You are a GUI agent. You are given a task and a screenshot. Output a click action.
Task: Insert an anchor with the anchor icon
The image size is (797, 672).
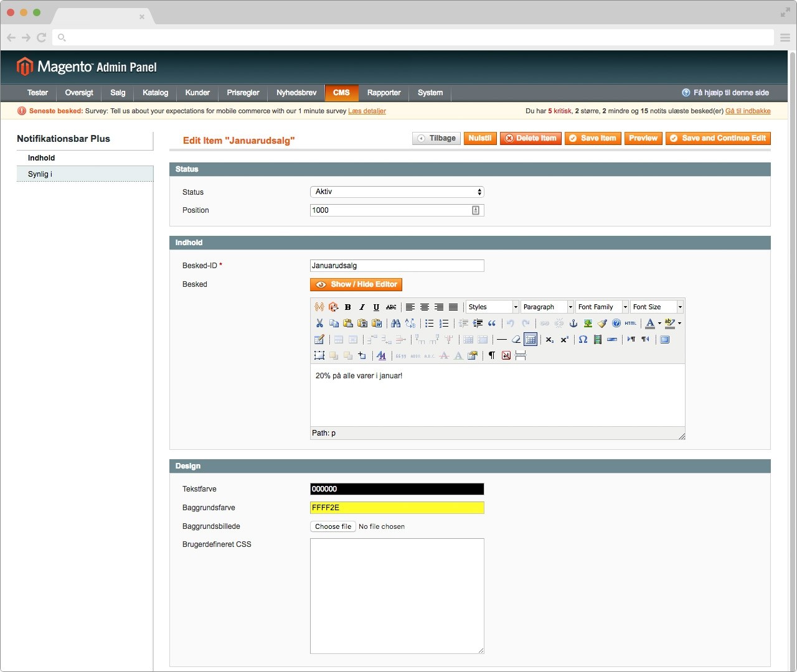pos(573,323)
